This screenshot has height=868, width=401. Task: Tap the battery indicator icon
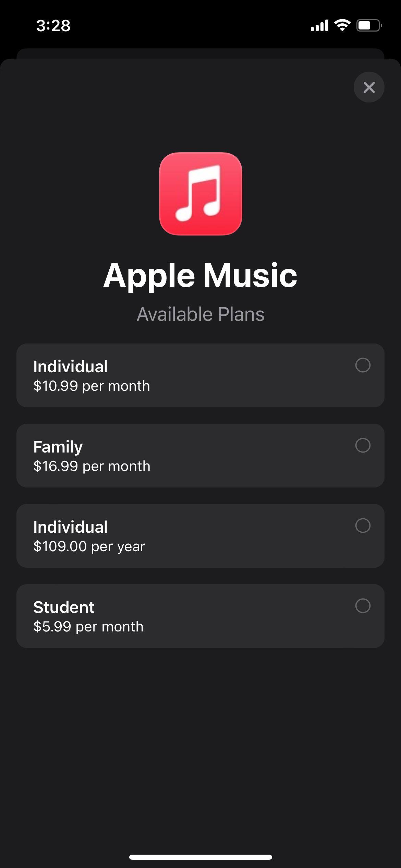coord(369,25)
